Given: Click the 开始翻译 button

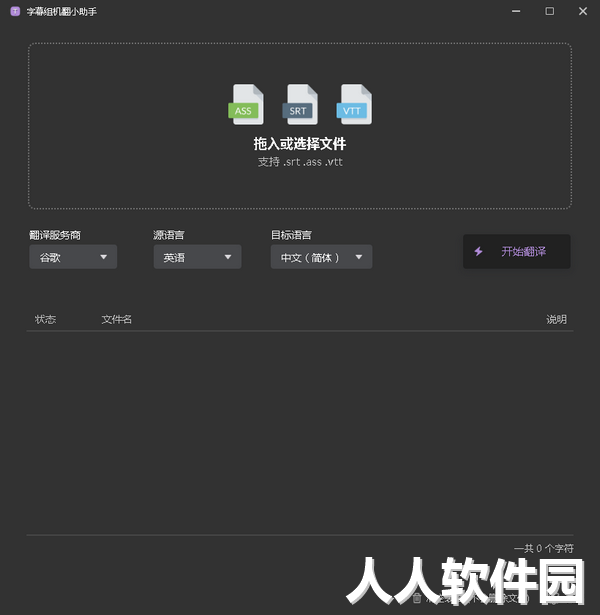Looking at the screenshot, I should point(516,251).
